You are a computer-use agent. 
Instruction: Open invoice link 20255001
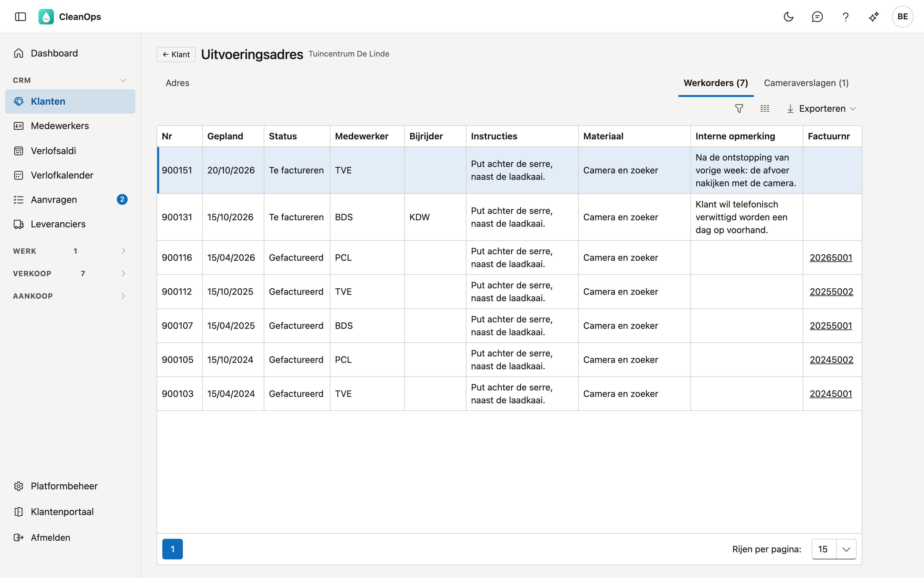[x=831, y=326]
